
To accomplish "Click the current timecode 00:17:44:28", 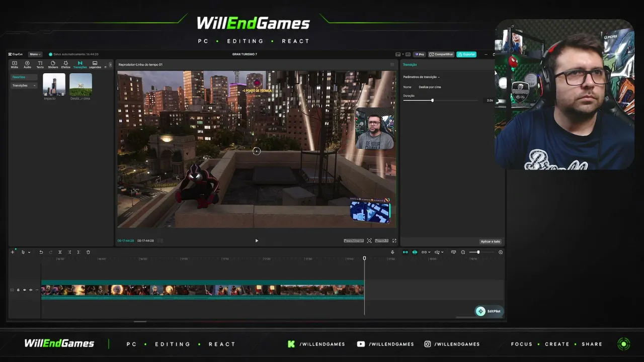I will point(126,241).
